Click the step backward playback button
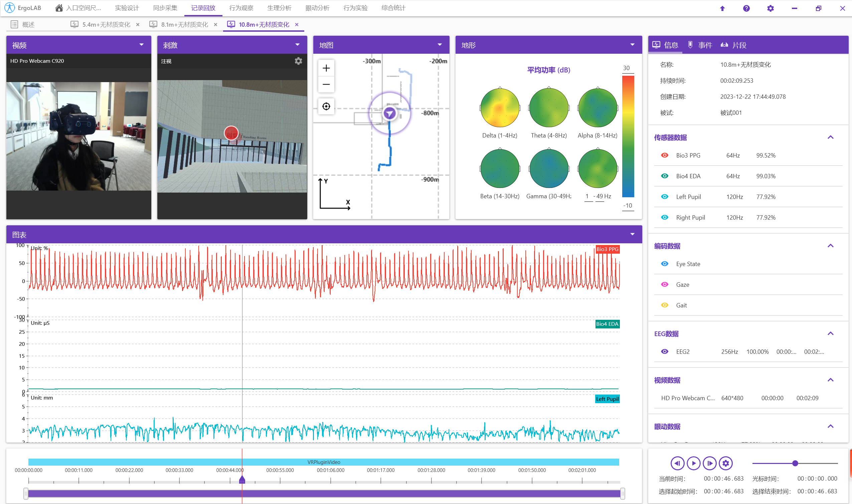The height and width of the screenshot is (504, 852). point(677,463)
